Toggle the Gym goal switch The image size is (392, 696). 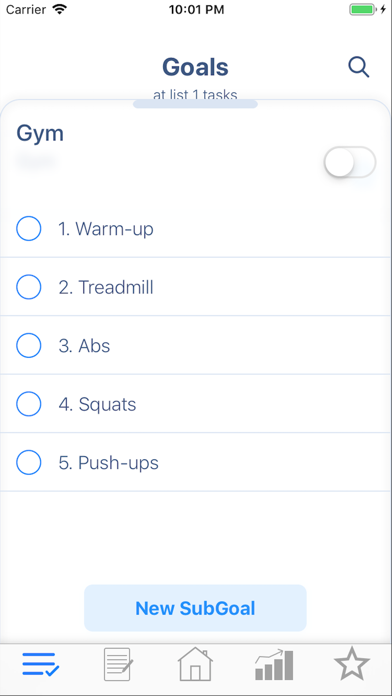(x=350, y=162)
